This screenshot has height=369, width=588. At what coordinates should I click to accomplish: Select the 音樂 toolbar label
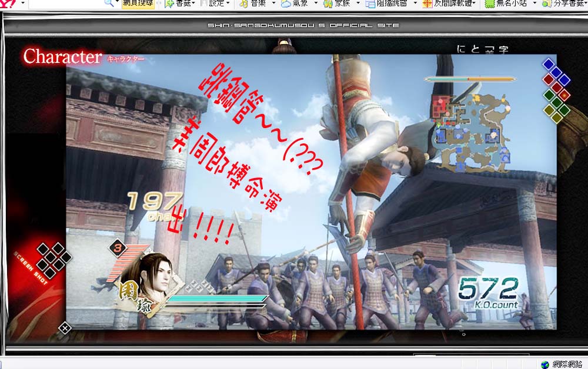click(x=258, y=3)
